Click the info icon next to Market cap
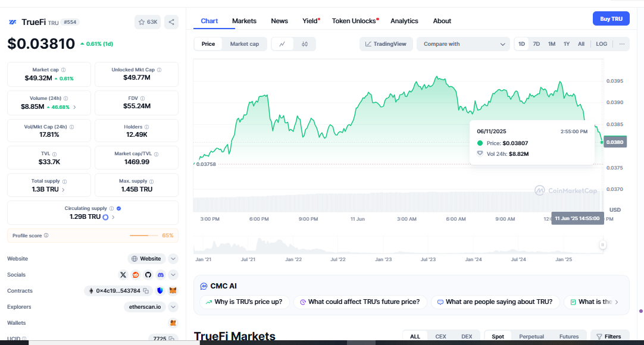Viewport: 644px width, 345px height. point(63,70)
